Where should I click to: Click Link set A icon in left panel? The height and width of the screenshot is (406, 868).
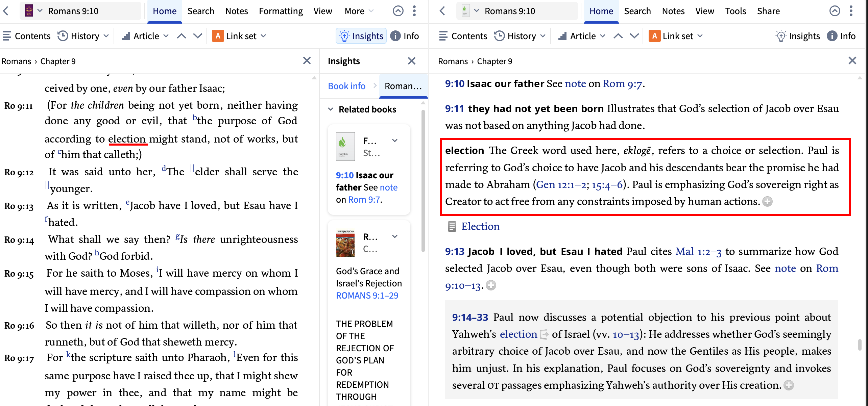tap(218, 36)
